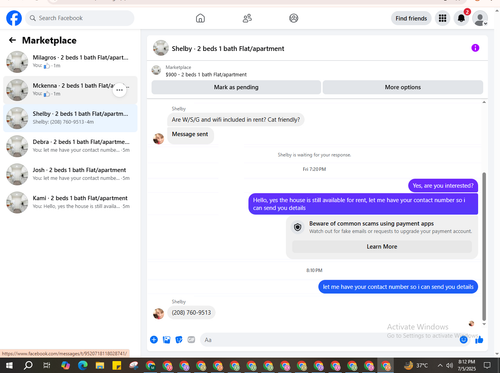
Task: Open the Friends icon in top navigation
Action: click(247, 18)
